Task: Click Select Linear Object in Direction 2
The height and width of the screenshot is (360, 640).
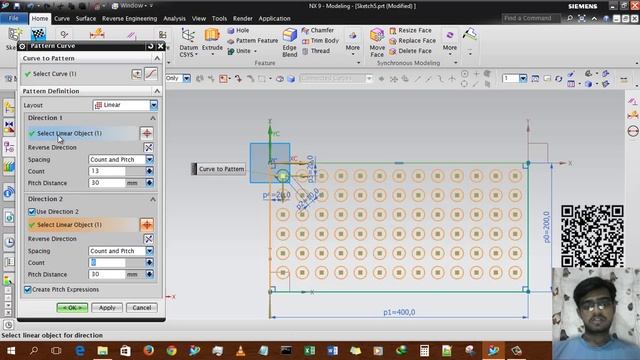Action: click(x=83, y=225)
